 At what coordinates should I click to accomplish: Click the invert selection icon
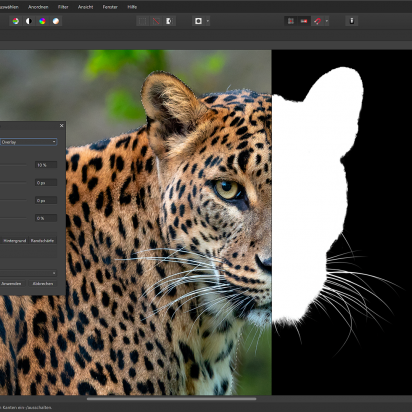click(169, 21)
